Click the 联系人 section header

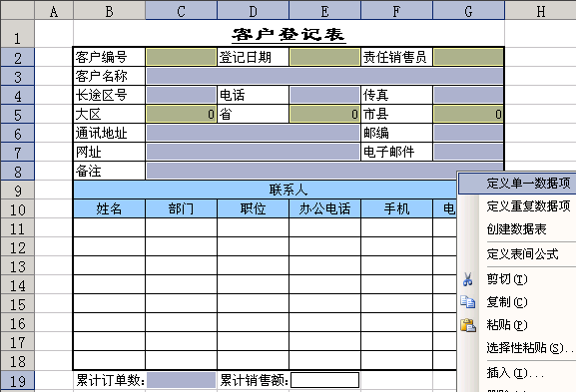click(266, 191)
